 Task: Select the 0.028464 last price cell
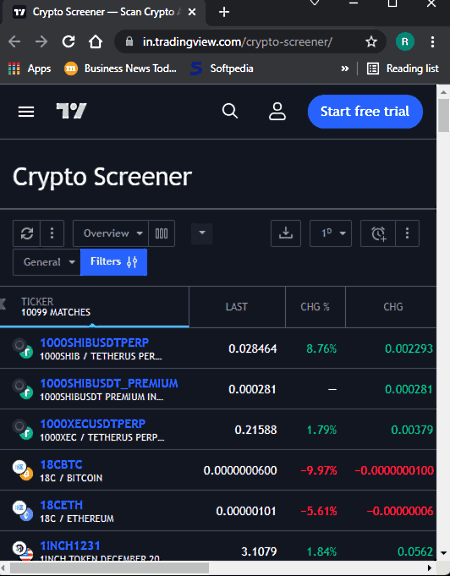[x=253, y=348]
